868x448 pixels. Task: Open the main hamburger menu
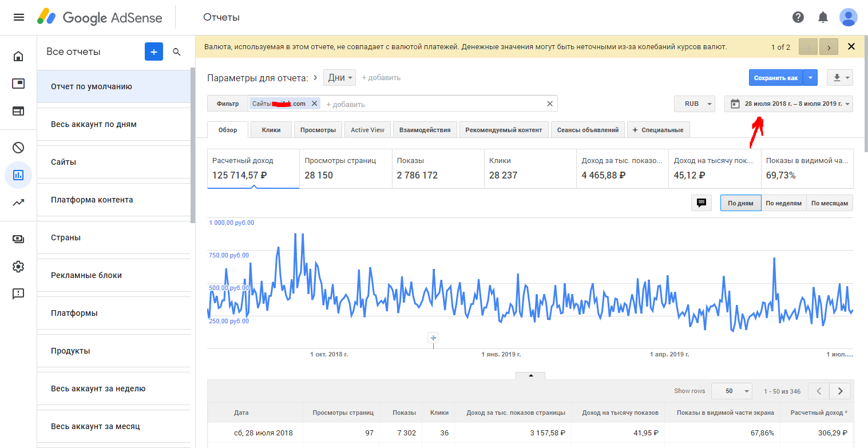[x=18, y=17]
